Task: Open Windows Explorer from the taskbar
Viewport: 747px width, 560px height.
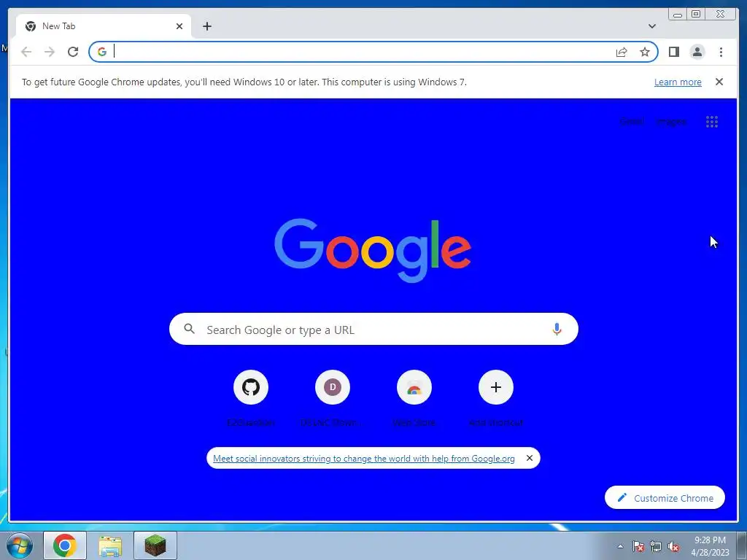Action: point(110,545)
